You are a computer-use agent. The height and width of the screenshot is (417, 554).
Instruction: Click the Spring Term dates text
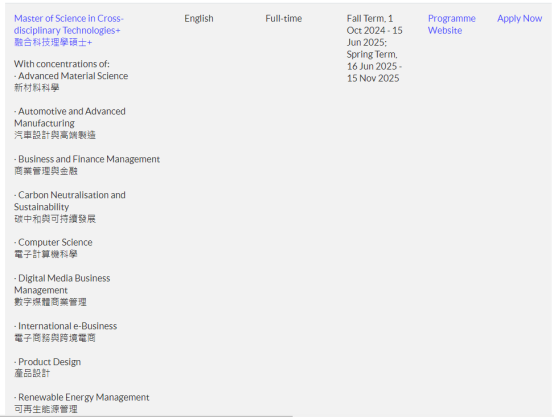pyautogui.click(x=374, y=66)
